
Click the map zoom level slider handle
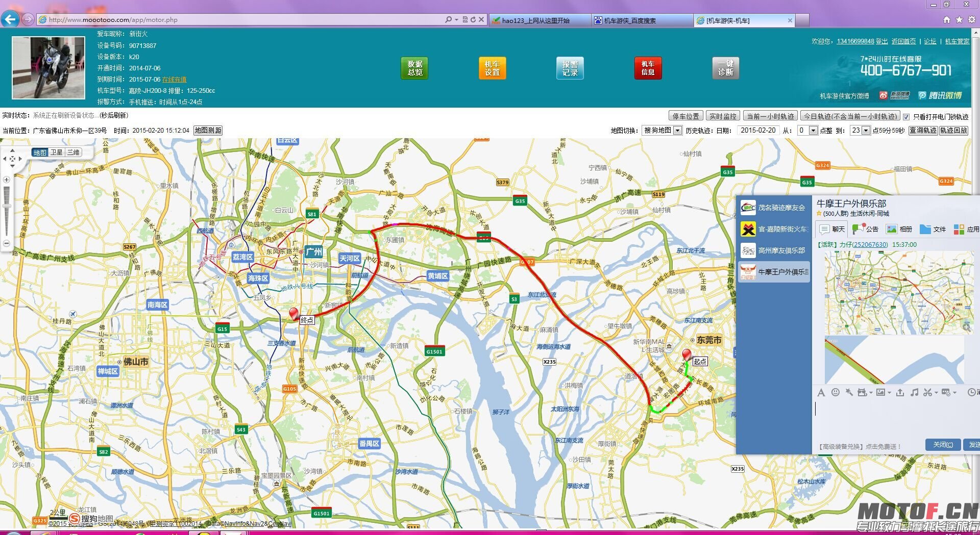point(7,206)
